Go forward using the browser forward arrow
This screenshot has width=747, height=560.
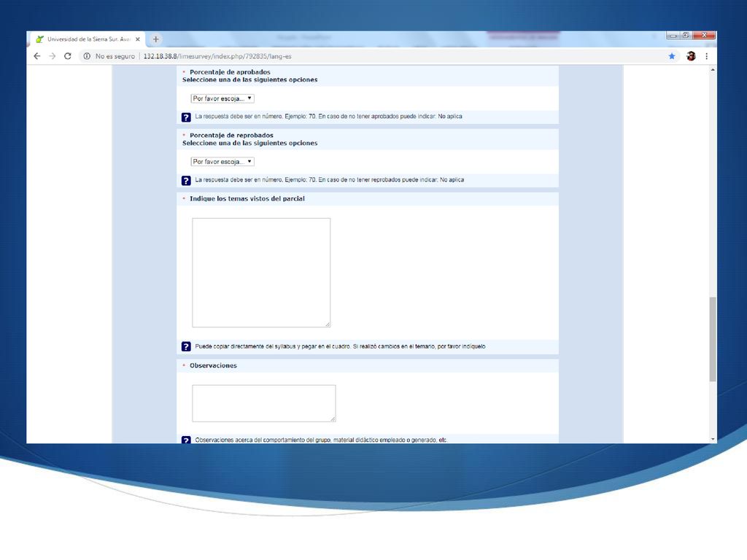[x=53, y=56]
